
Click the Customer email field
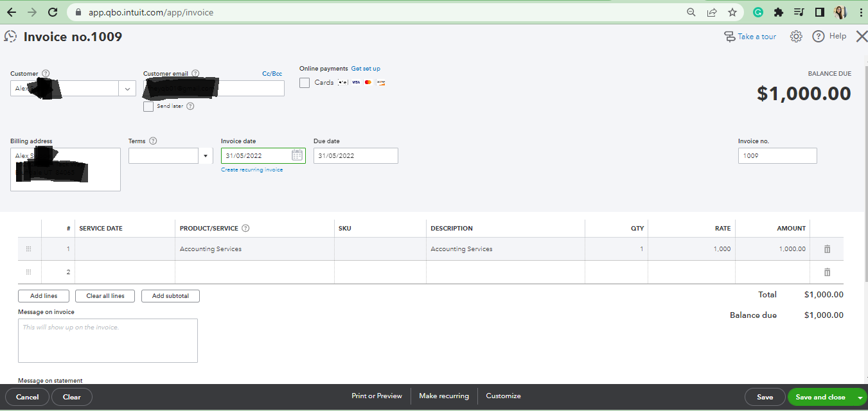(x=214, y=89)
